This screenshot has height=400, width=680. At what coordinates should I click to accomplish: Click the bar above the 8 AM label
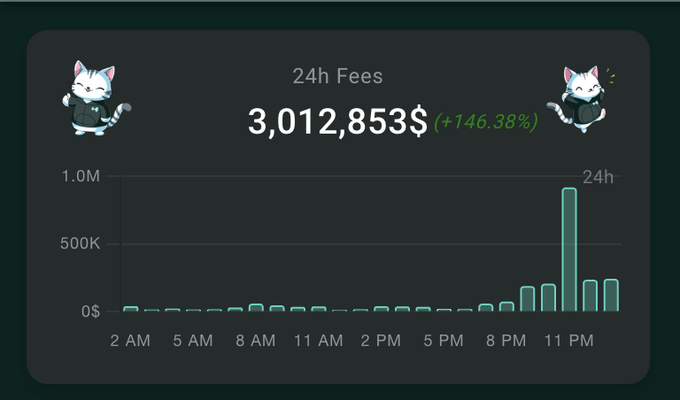coord(256,308)
